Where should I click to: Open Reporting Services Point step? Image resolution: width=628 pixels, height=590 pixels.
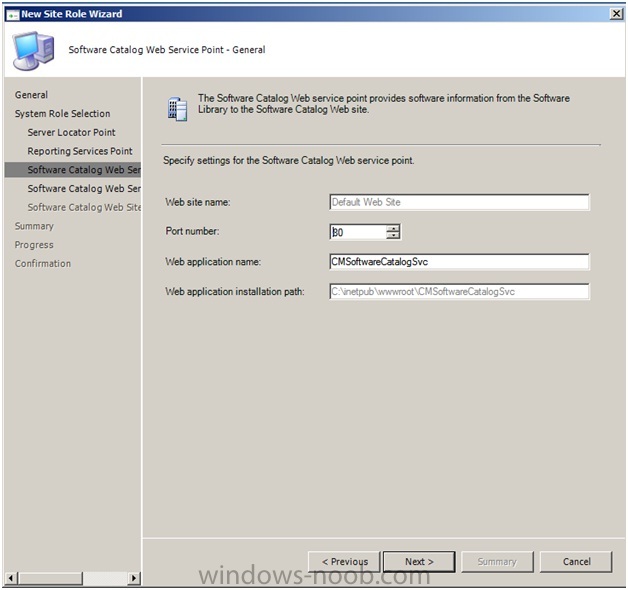(x=80, y=151)
